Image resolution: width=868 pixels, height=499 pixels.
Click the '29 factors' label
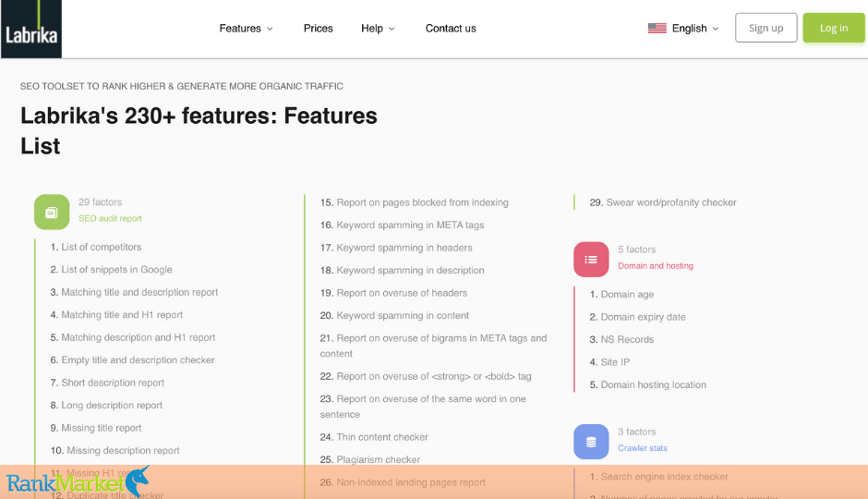point(101,202)
